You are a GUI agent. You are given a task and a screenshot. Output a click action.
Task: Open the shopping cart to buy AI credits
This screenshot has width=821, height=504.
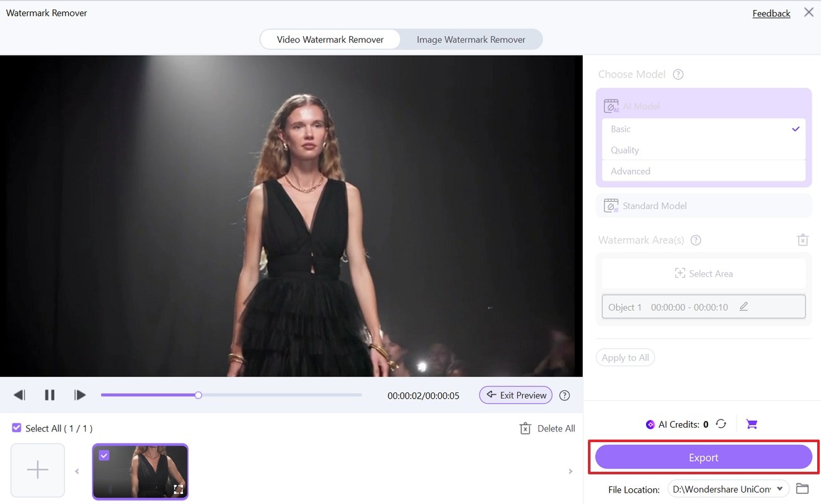pyautogui.click(x=751, y=424)
